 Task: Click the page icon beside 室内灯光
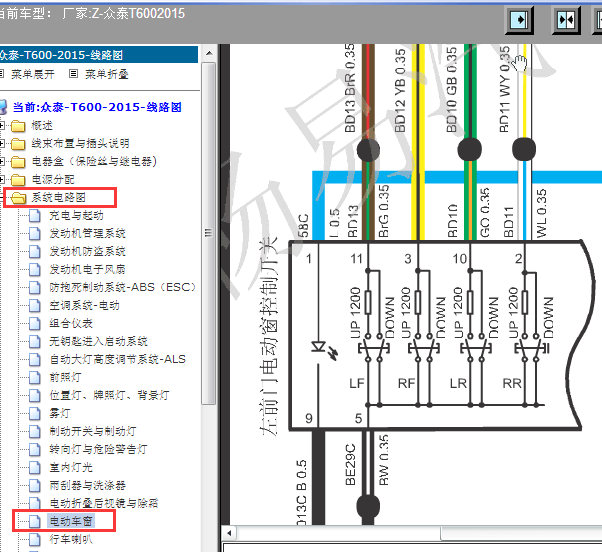click(35, 468)
